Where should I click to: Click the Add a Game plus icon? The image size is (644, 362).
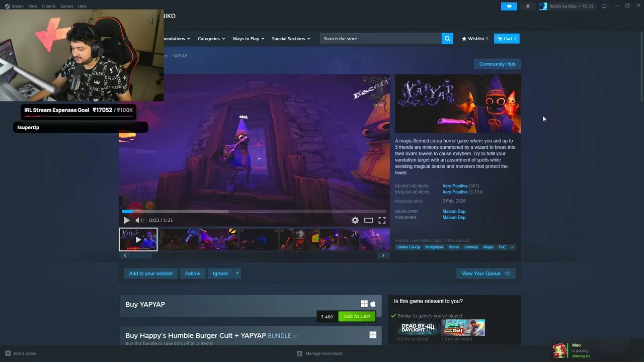coord(8,353)
